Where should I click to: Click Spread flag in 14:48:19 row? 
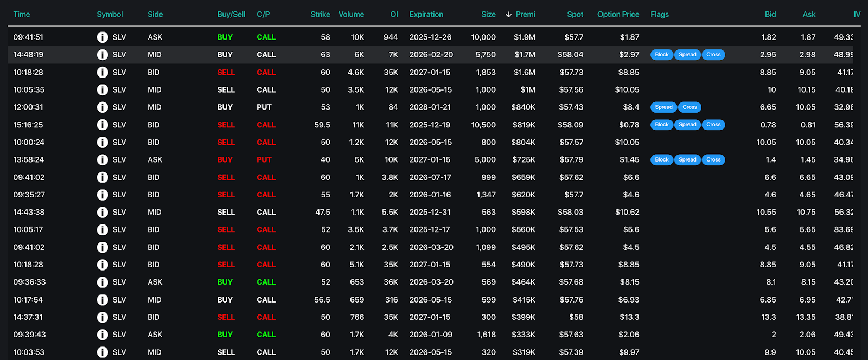pyautogui.click(x=687, y=55)
